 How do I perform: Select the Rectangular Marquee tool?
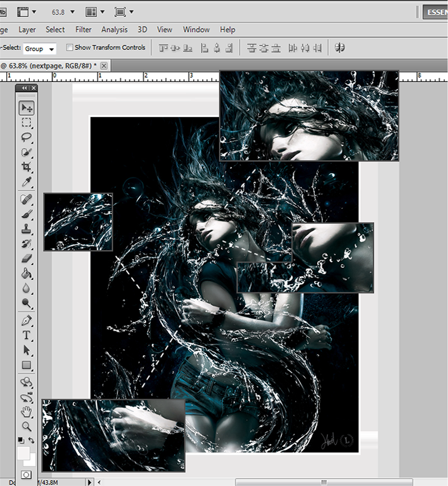[26, 123]
